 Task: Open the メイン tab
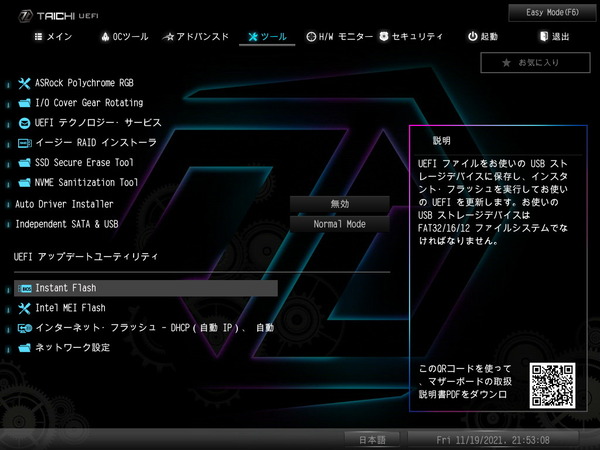[53, 37]
